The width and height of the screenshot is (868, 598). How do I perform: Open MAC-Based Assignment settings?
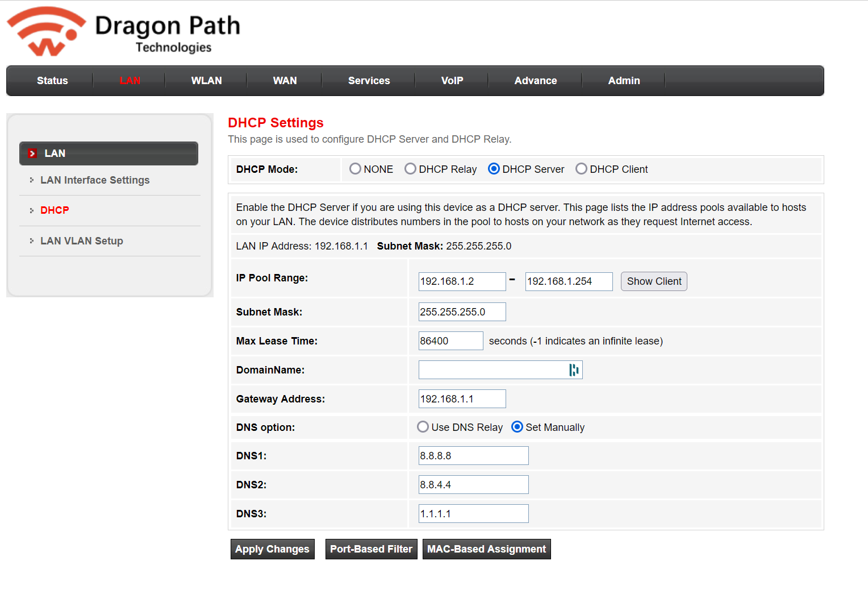click(486, 549)
